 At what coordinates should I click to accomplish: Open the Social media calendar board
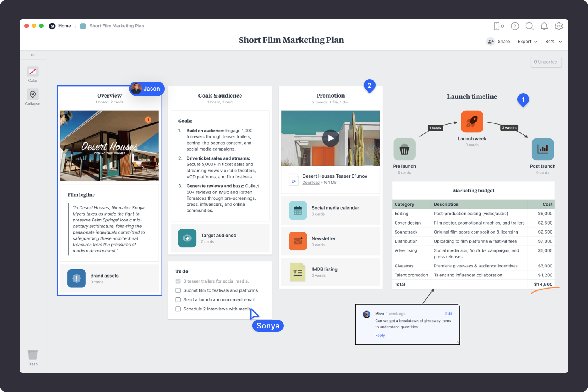[298, 211]
